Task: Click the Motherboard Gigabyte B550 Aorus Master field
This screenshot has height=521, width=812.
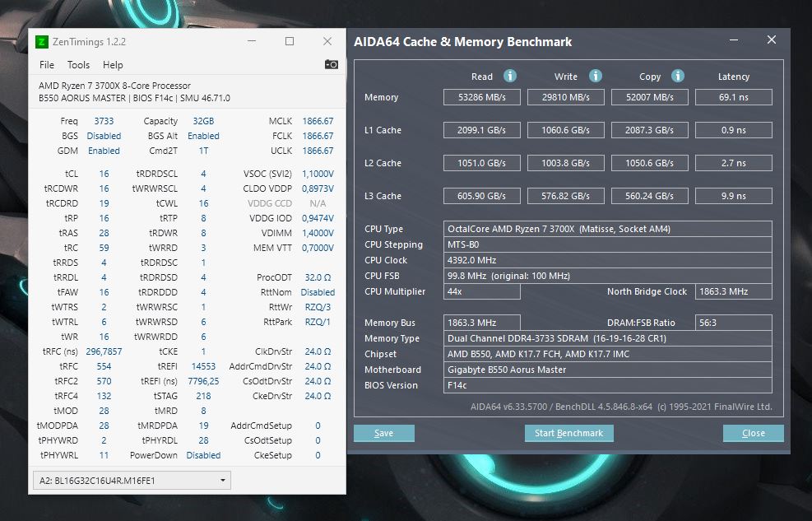Action: [x=607, y=370]
